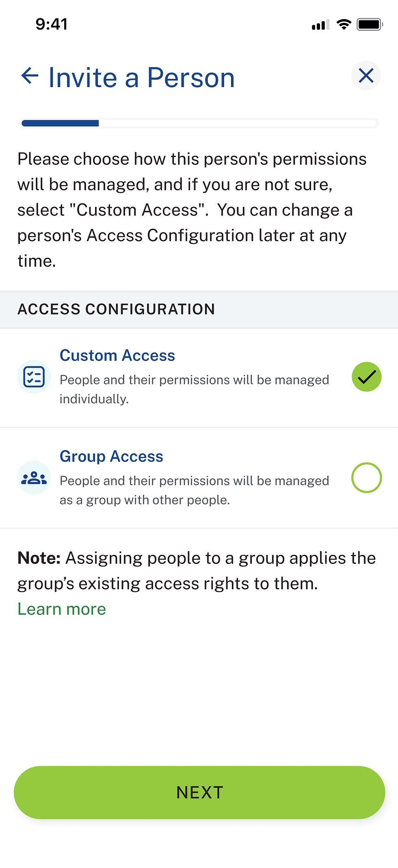Screen dimensions: 398x868
Task: Tap the Note about group access rights
Action: coord(197,570)
